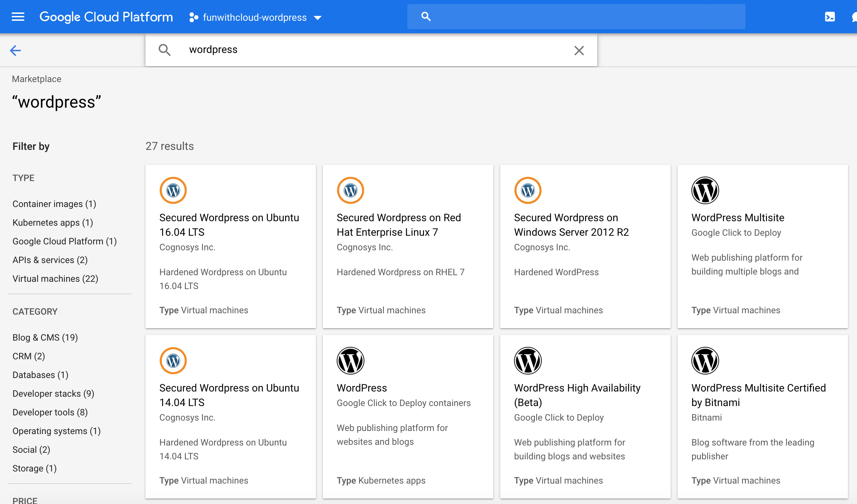Filter by Developer stacks category
Image resolution: width=857 pixels, height=504 pixels.
point(53,394)
